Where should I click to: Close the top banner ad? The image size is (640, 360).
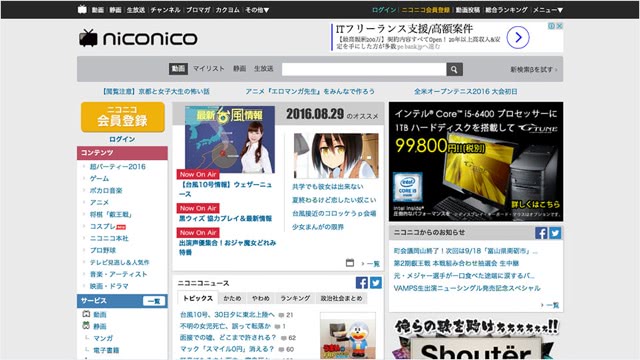pos(560,26)
